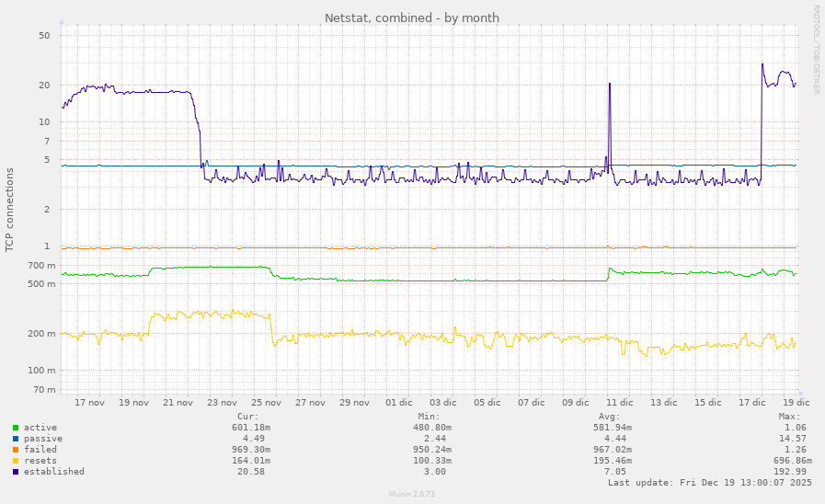Screen dimensions: 825x504
Task: Click the 'Cur:' column header
Action: 248,417
